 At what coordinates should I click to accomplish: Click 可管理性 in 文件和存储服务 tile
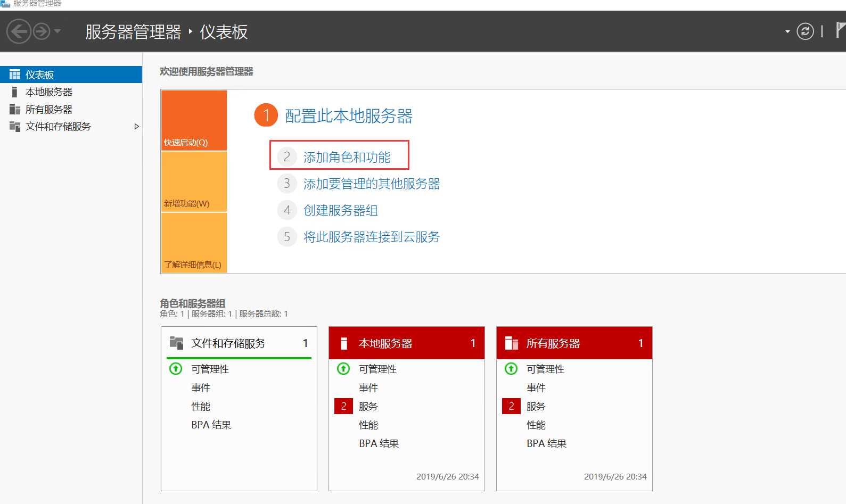tap(210, 369)
